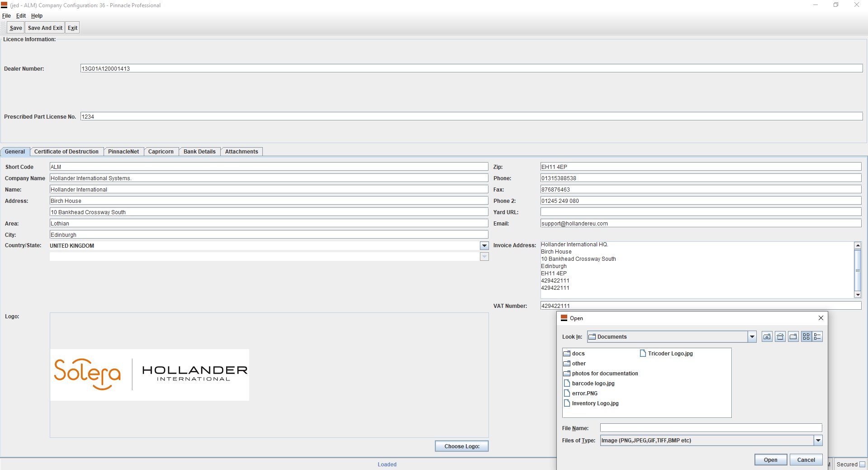Viewport: 868px width, 470px height.
Task: Open the Help menu
Action: [37, 15]
